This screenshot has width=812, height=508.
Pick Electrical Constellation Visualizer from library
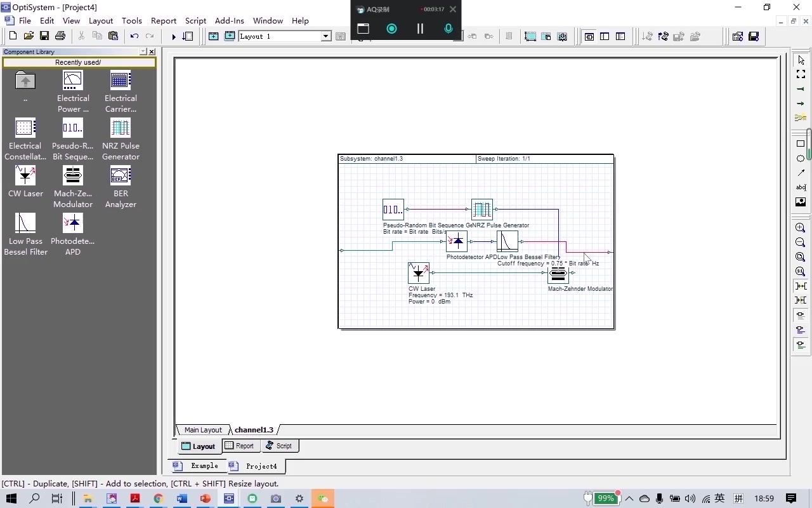pos(25,139)
